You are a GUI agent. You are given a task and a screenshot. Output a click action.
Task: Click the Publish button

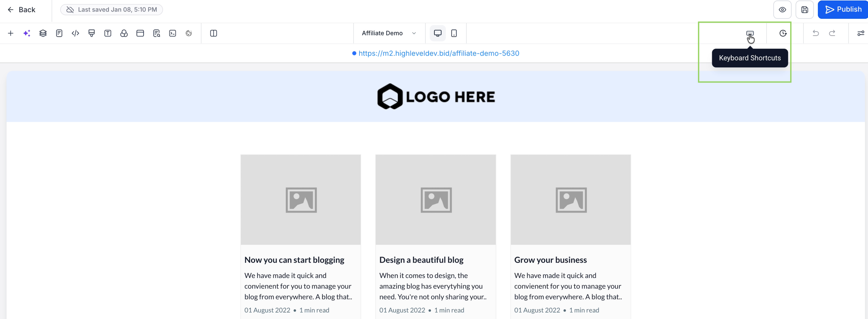843,10
